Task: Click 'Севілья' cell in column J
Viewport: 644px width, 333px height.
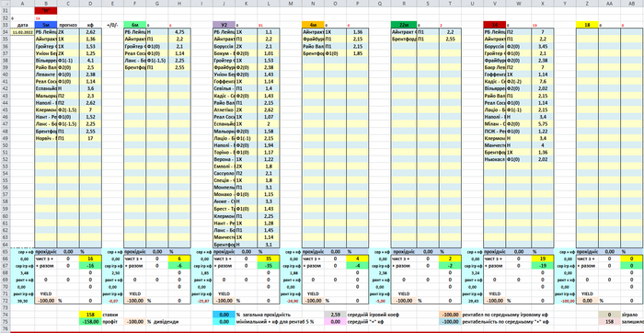Action: pyautogui.click(x=224, y=88)
